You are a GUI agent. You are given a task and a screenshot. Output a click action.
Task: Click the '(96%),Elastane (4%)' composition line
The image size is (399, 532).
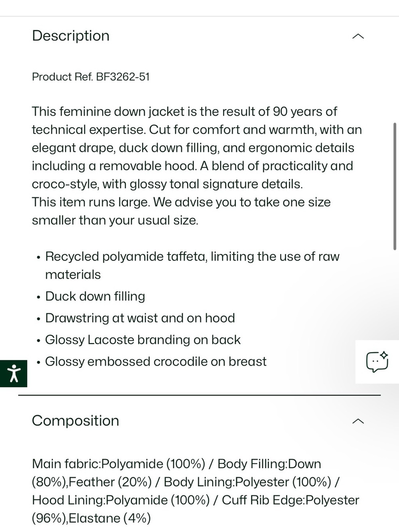point(91,518)
